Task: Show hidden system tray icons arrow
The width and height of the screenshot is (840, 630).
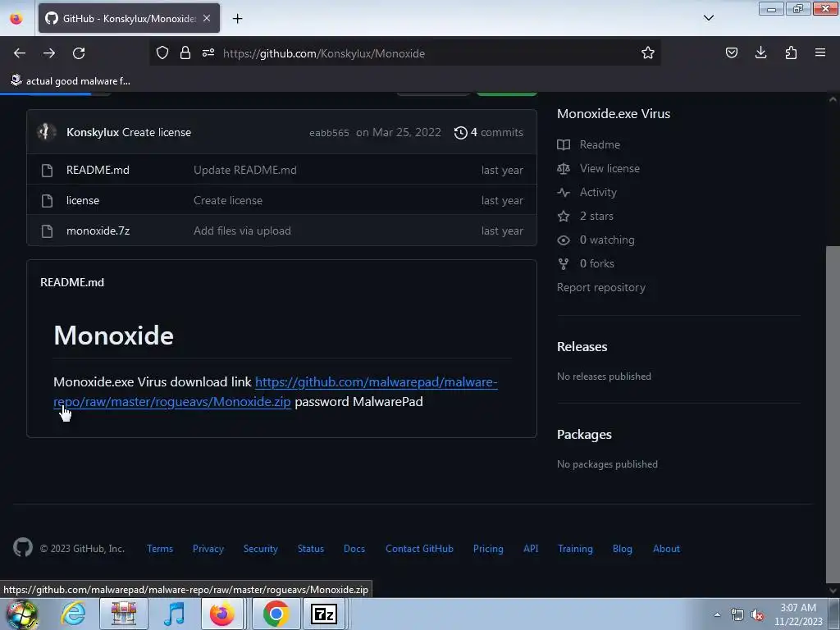Action: tap(717, 614)
